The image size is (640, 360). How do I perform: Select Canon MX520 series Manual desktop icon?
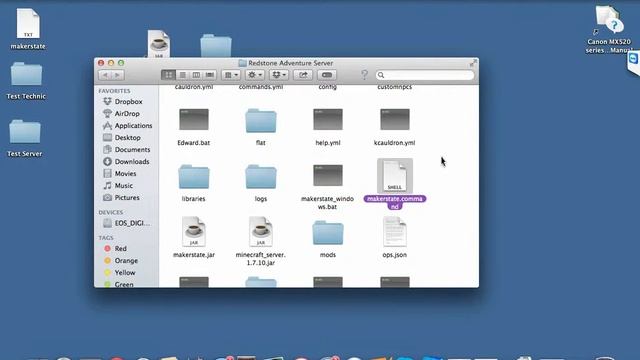[608, 19]
